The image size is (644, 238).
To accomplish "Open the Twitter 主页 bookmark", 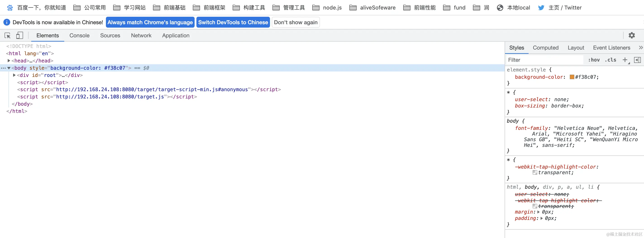I will pyautogui.click(x=560, y=7).
